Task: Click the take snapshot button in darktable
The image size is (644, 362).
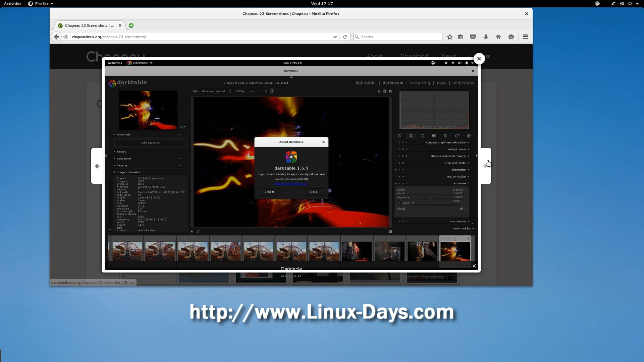Action: click(151, 143)
